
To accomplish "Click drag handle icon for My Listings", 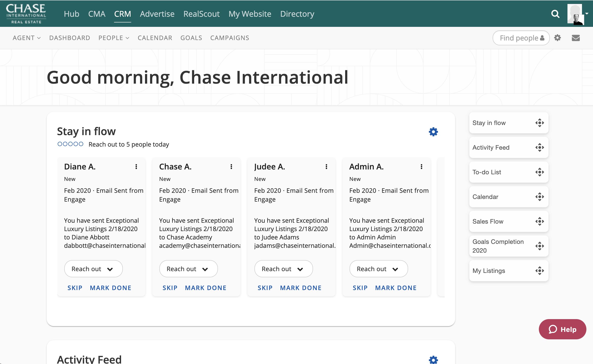I will coord(539,271).
